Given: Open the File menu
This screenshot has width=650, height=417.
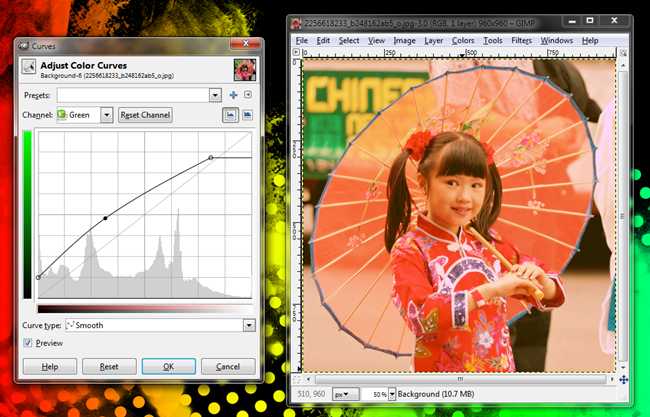Looking at the screenshot, I should 301,41.
